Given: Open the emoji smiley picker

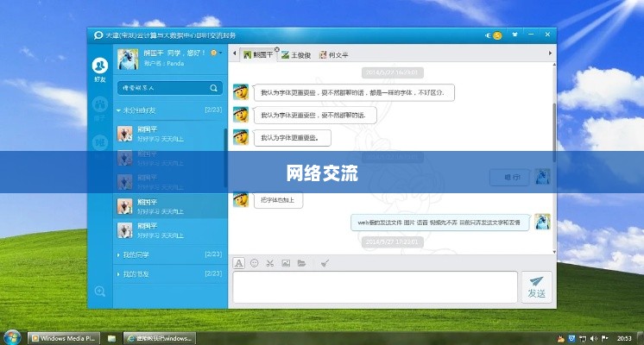Looking at the screenshot, I should 254,263.
